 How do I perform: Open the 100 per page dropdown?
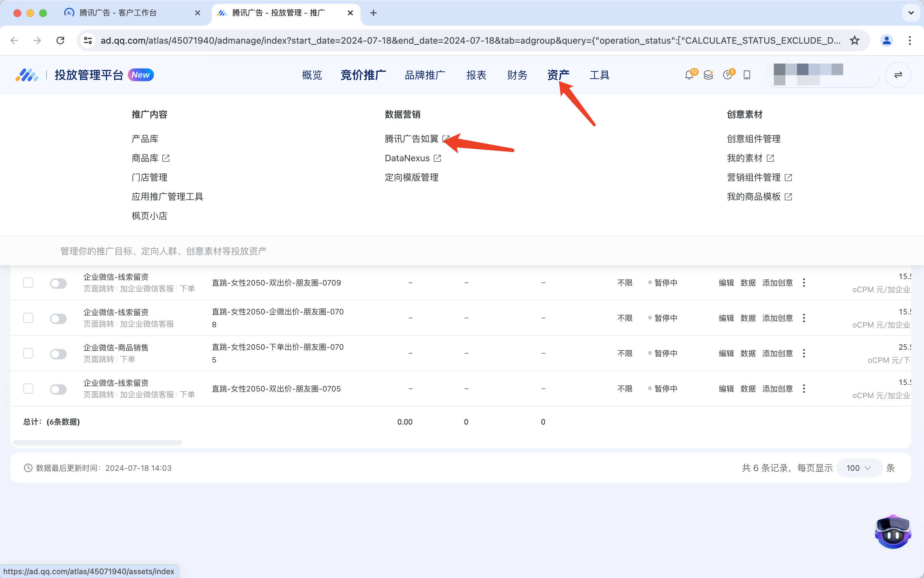859,468
